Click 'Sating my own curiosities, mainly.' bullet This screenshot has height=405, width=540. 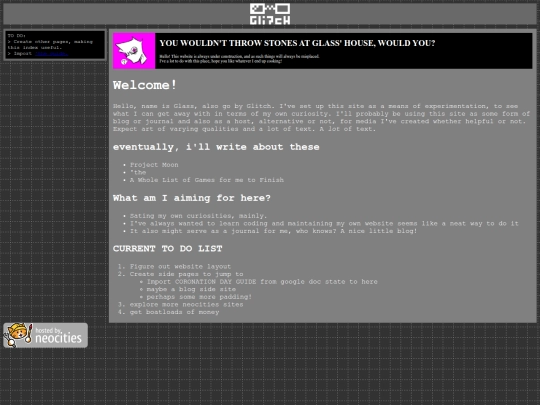pyautogui.click(x=198, y=216)
